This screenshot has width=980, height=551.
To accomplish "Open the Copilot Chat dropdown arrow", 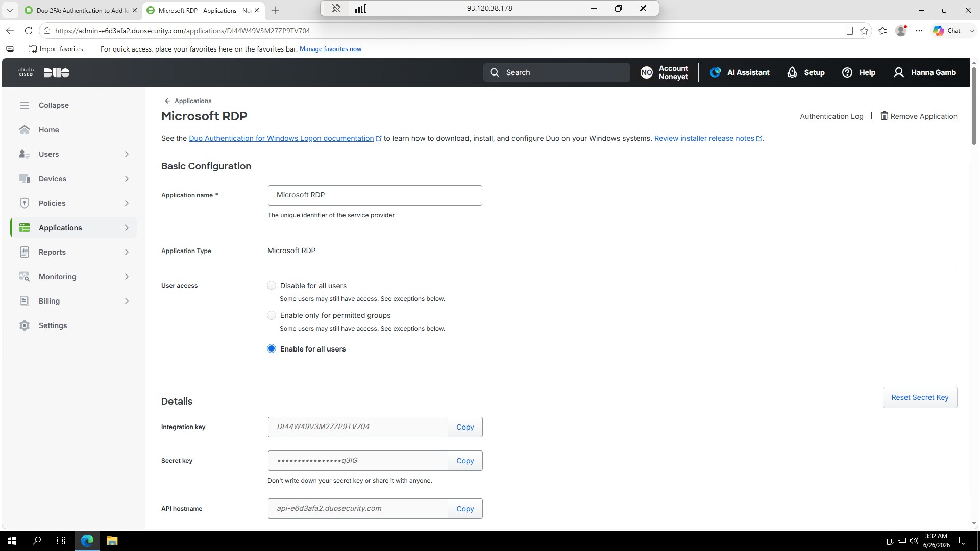I will point(971,31).
